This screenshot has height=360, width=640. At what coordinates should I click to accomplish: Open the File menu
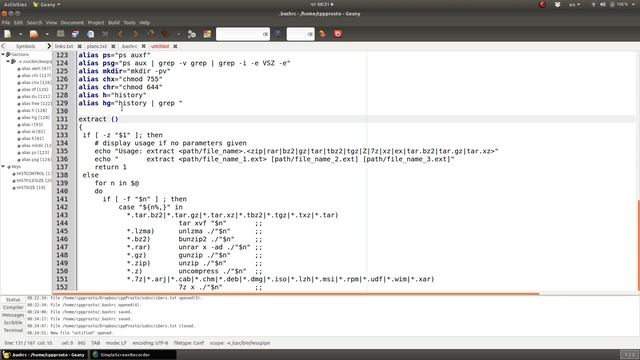[x=6, y=23]
